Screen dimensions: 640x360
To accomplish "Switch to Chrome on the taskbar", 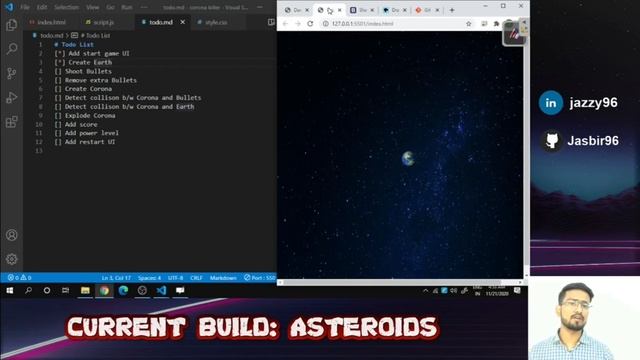I will [104, 290].
